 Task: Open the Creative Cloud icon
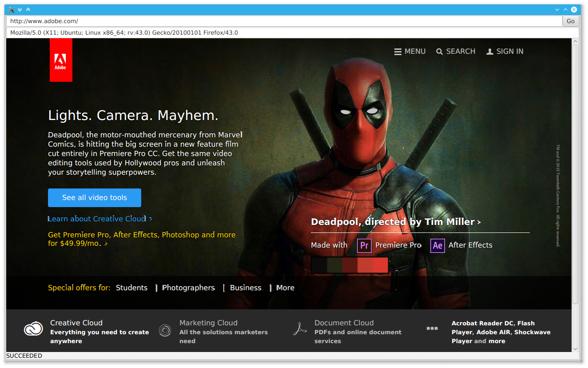tap(33, 329)
